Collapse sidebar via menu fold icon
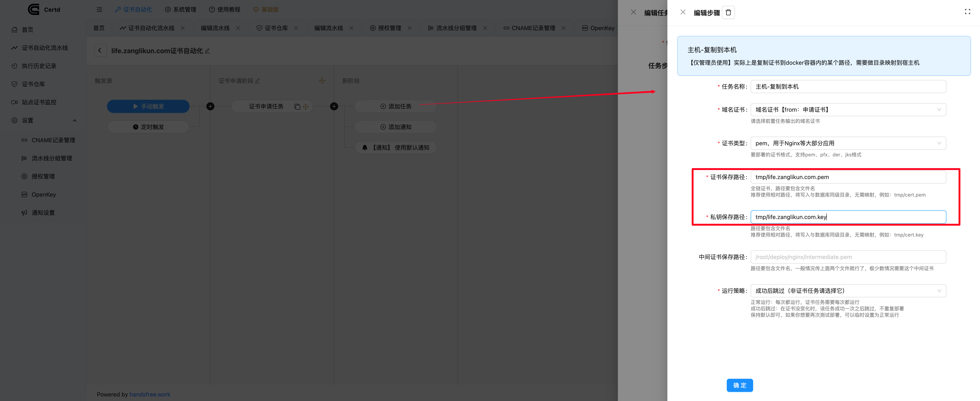980x401 pixels. coord(99,9)
